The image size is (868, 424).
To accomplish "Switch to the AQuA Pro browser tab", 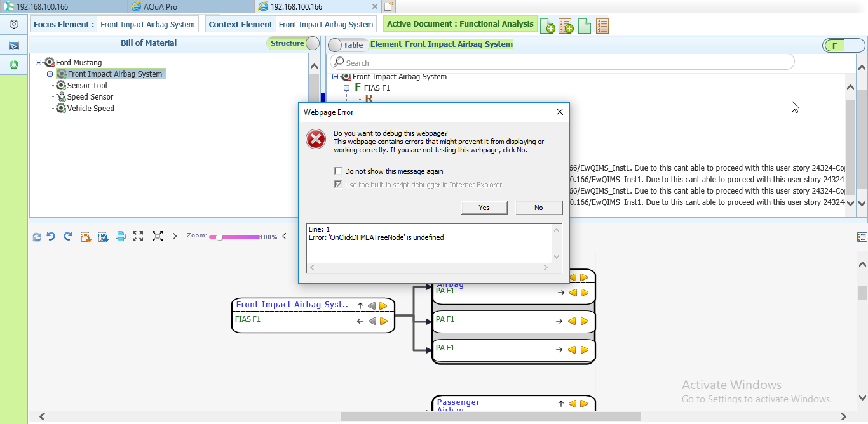I will (x=191, y=6).
